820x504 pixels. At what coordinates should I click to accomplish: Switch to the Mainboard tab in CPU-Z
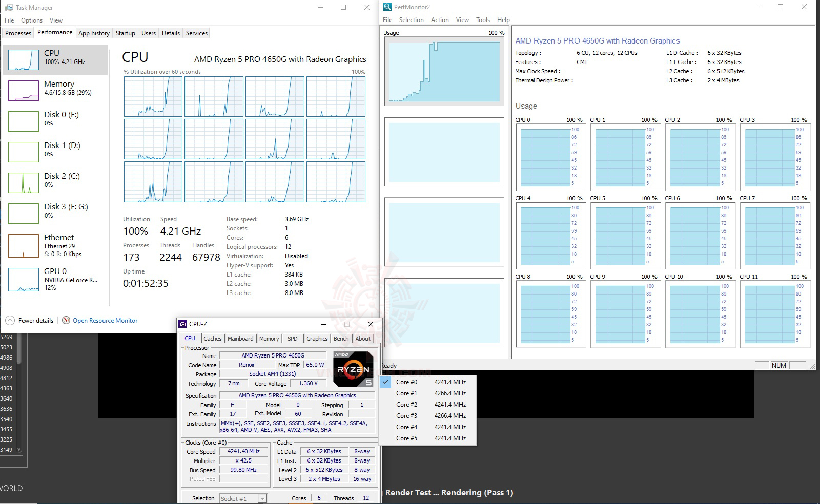pos(240,339)
